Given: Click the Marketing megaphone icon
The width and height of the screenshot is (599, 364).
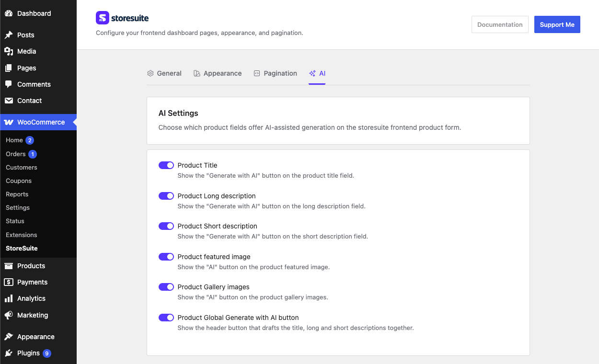Looking at the screenshot, I should point(9,315).
